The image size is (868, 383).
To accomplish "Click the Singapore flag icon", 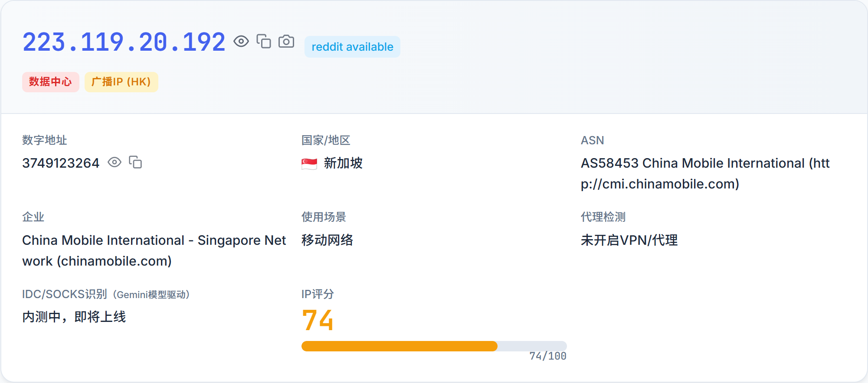I will coord(309,163).
